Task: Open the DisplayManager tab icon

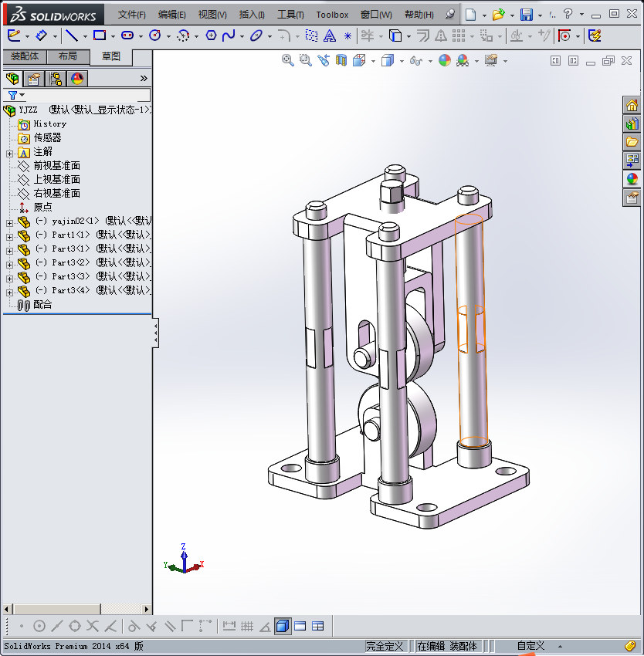Action: click(x=77, y=78)
